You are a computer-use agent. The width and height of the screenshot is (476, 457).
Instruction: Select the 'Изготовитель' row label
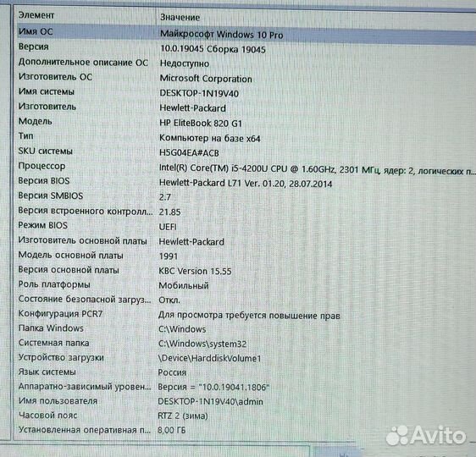(47, 107)
